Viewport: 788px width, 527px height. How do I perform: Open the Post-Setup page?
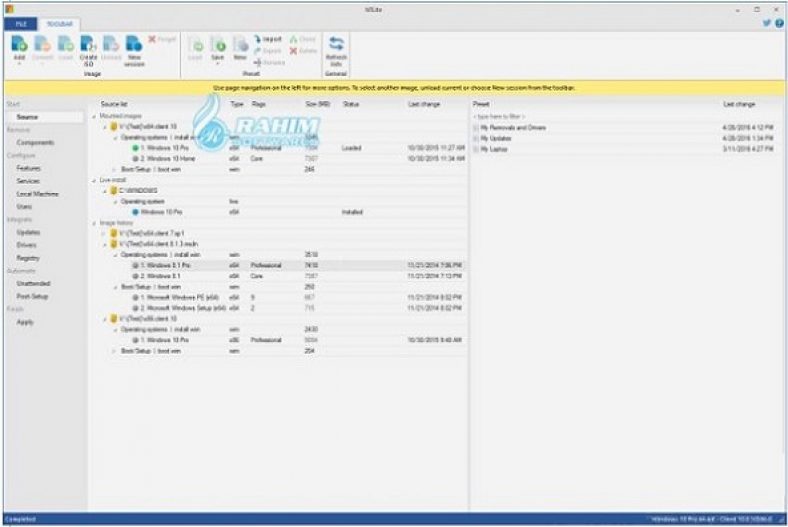click(32, 296)
